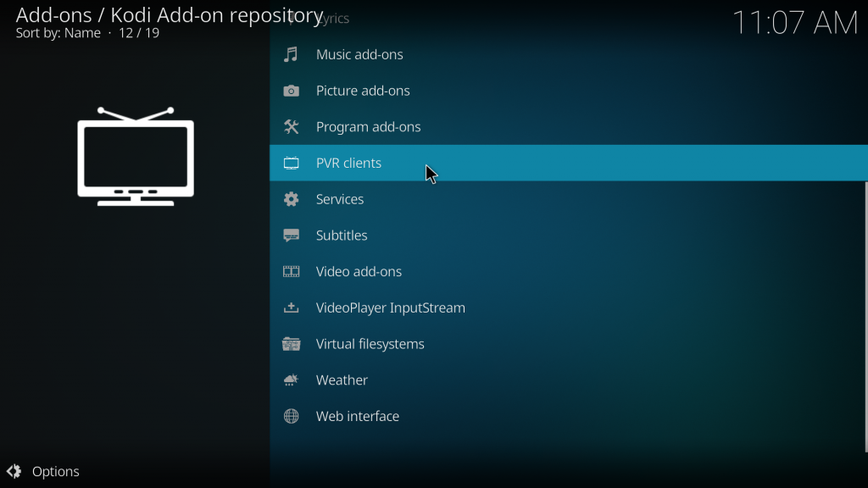Click the VideoPlayer InputStream download icon
The width and height of the screenshot is (868, 488).
pos(292,308)
